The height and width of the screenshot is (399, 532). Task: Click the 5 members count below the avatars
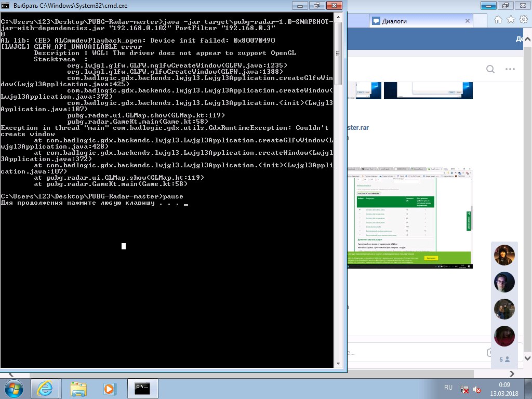(504, 359)
